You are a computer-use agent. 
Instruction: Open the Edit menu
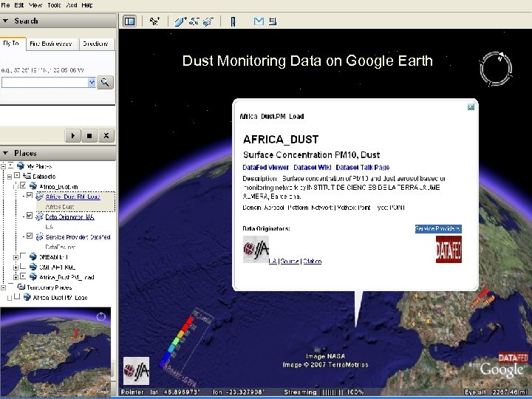[19, 5]
